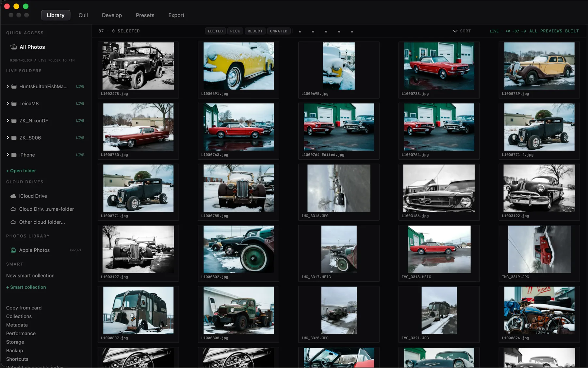The width and height of the screenshot is (588, 368).
Task: Switch to the Export tab
Action: pos(176,15)
